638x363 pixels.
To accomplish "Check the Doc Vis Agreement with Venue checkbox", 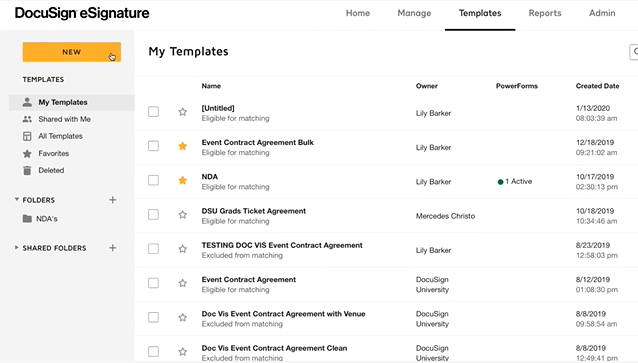I will (x=153, y=317).
